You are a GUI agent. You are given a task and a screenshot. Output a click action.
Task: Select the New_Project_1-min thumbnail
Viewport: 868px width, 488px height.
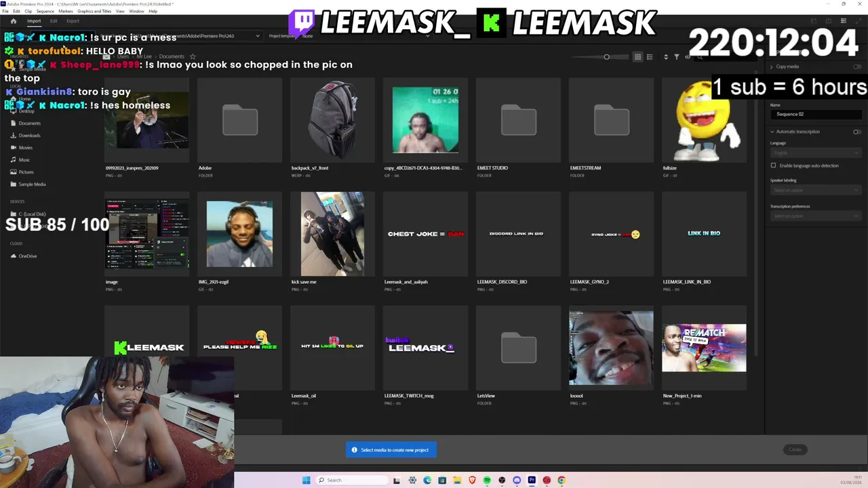pyautogui.click(x=704, y=348)
